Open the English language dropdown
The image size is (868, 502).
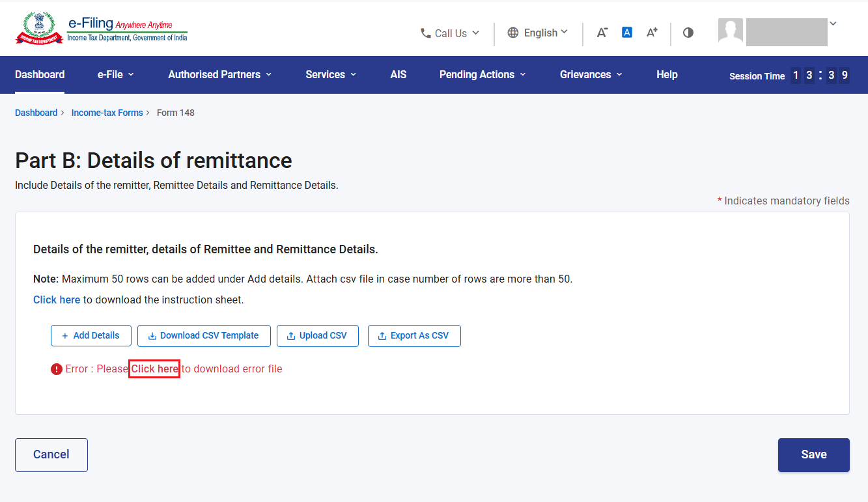pyautogui.click(x=538, y=33)
